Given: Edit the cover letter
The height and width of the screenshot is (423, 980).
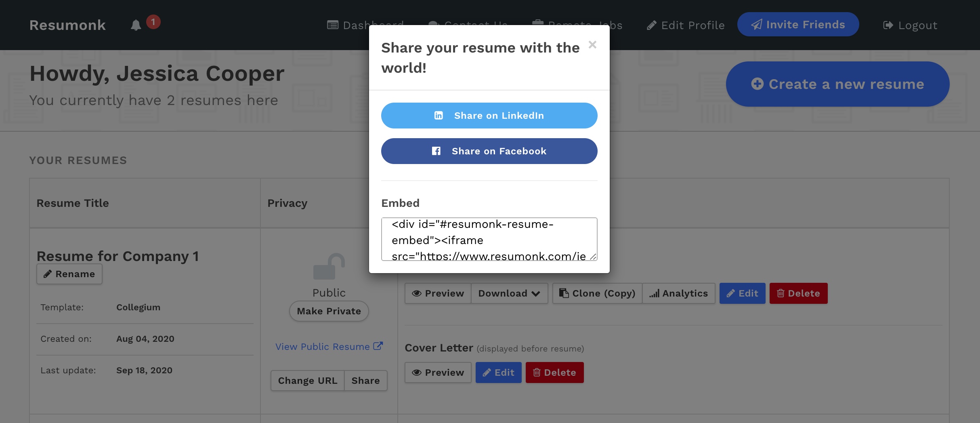Looking at the screenshot, I should [498, 372].
